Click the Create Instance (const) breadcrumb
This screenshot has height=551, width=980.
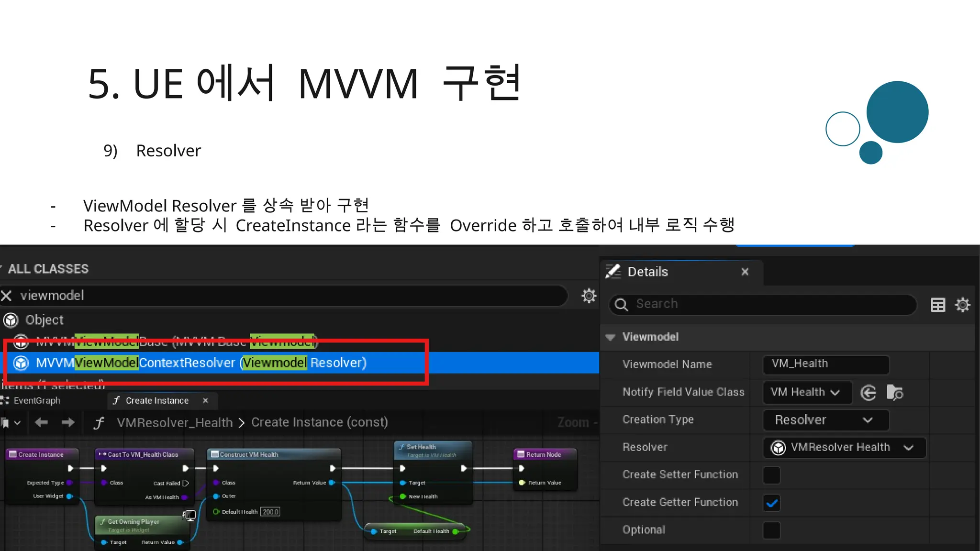coord(319,422)
